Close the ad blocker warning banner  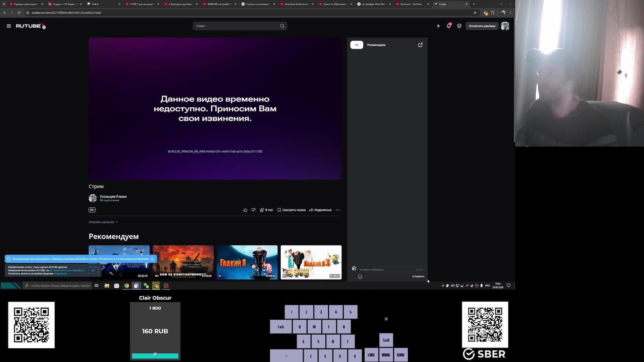(x=152, y=259)
